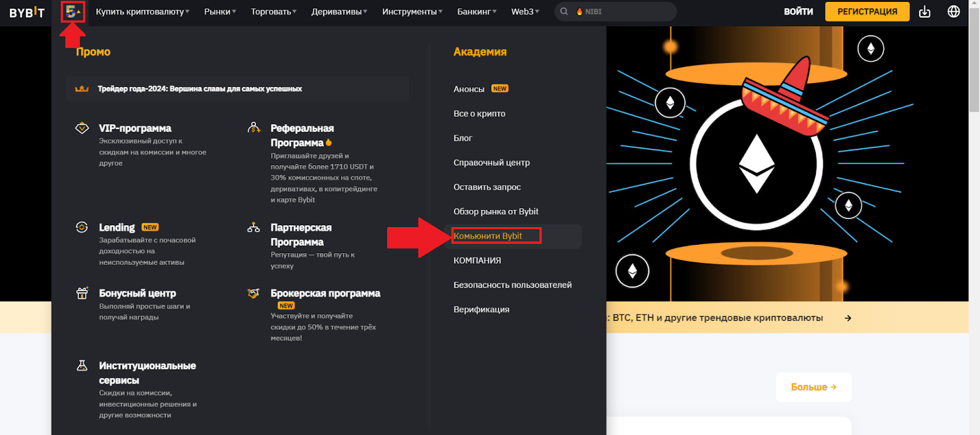Open Верификация menu entry
The height and width of the screenshot is (435, 980).
pyautogui.click(x=481, y=310)
